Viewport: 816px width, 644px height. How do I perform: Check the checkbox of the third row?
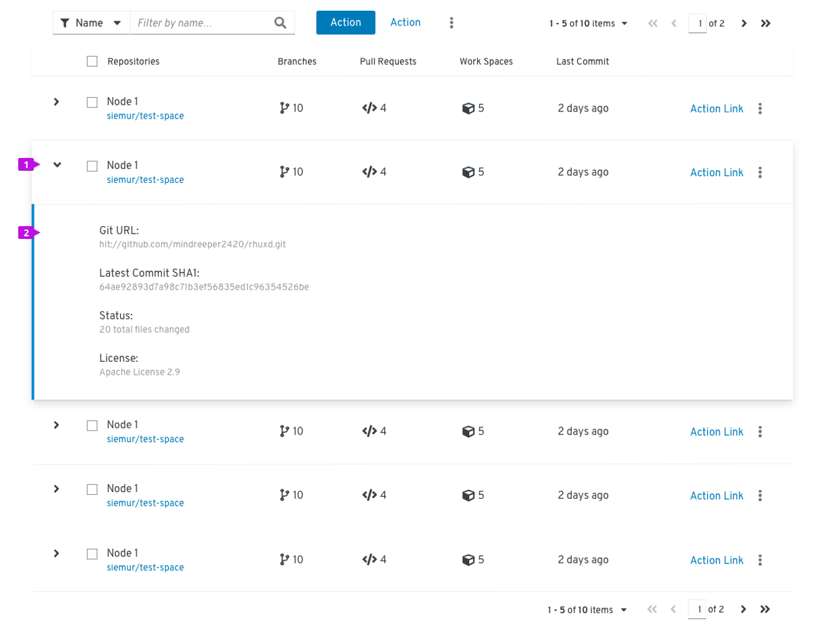(92, 425)
